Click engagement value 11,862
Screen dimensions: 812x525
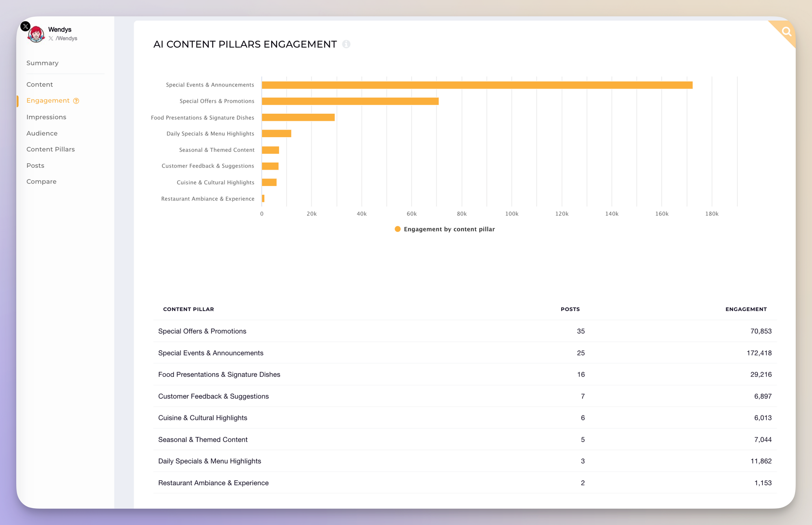[x=761, y=461]
